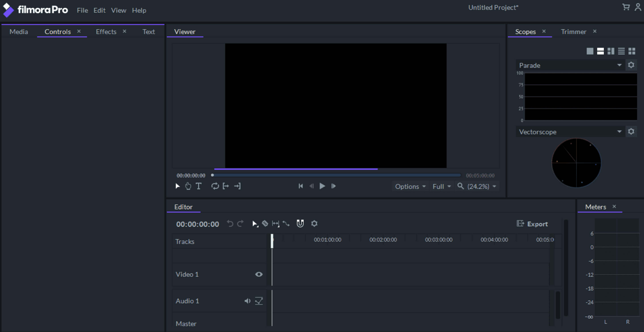Select the Master track label
The image size is (644, 332).
[x=186, y=324]
